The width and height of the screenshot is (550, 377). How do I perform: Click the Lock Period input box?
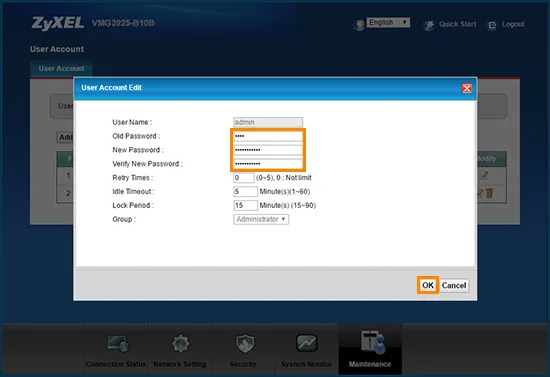coord(246,206)
